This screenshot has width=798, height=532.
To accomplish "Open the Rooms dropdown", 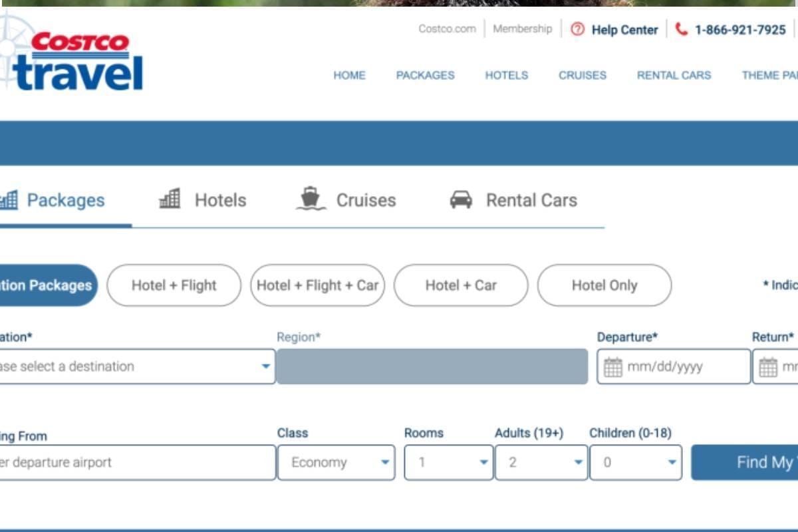I will [449, 462].
